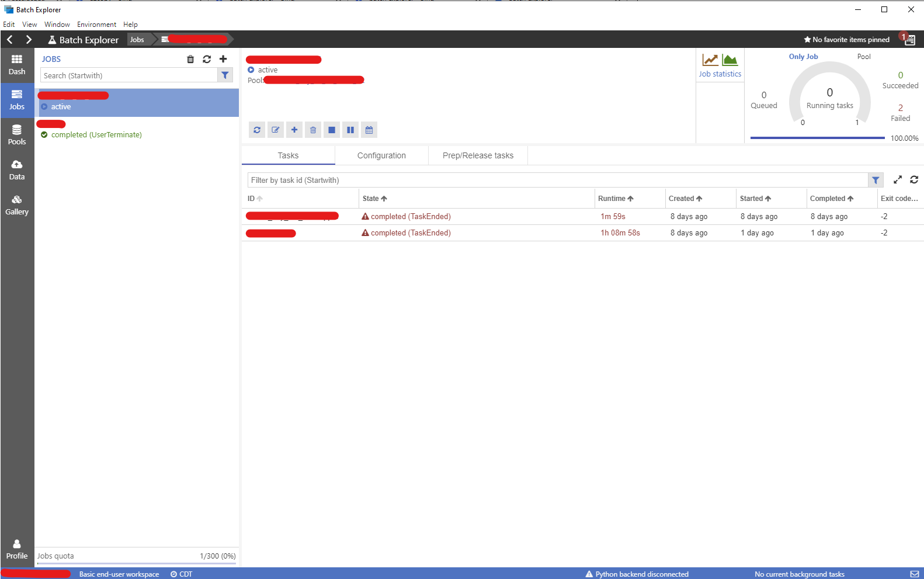The width and height of the screenshot is (924, 579).
Task: Open the Jobs sidebar section
Action: click(17, 100)
